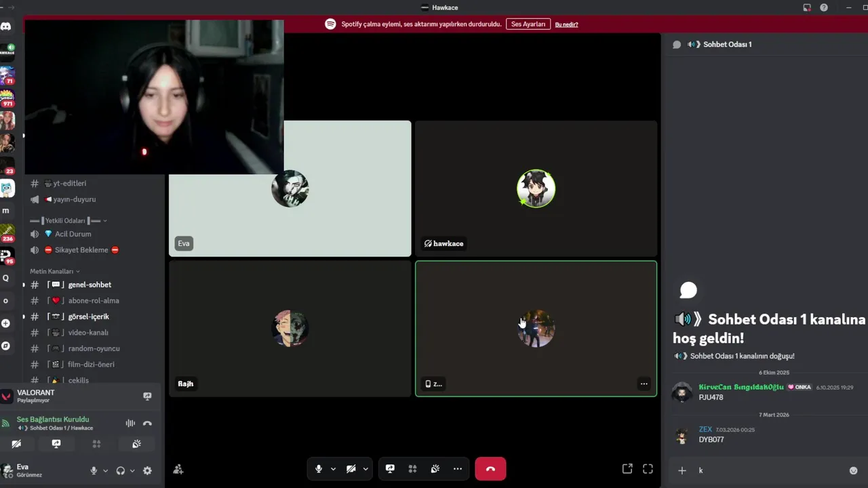The width and height of the screenshot is (868, 488).
Task: Open KirveCan username in chat
Action: click(741, 387)
